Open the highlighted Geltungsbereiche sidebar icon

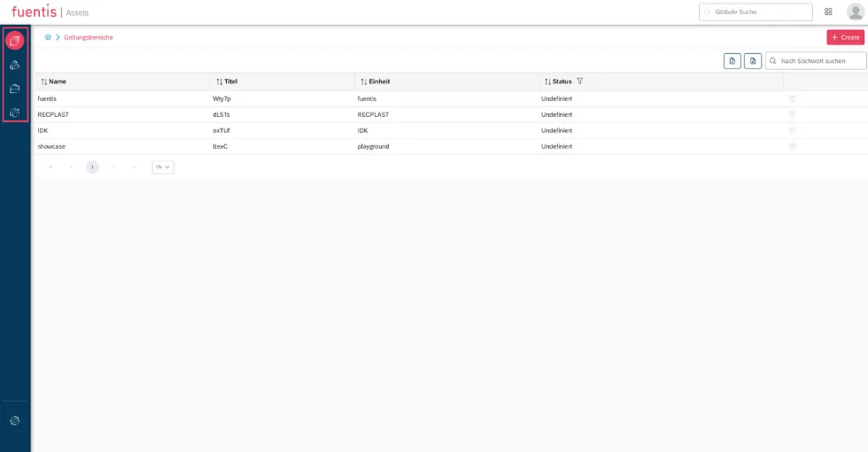[x=14, y=41]
